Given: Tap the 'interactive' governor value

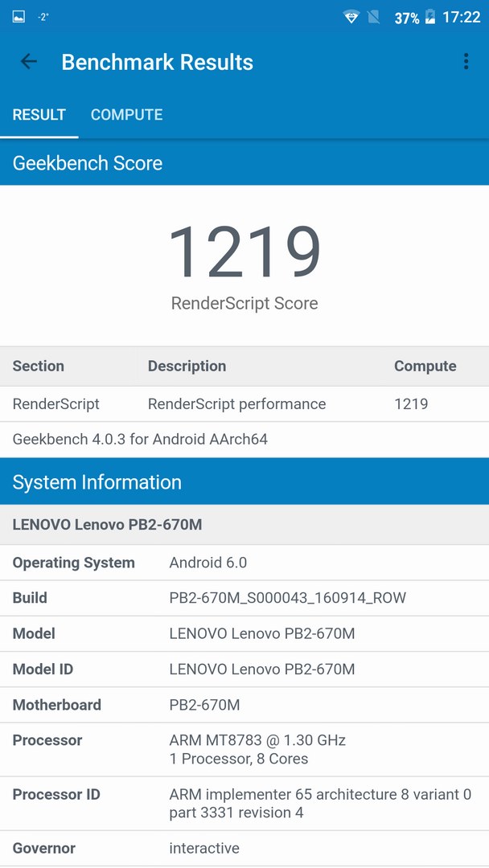Looking at the screenshot, I should click(204, 848).
